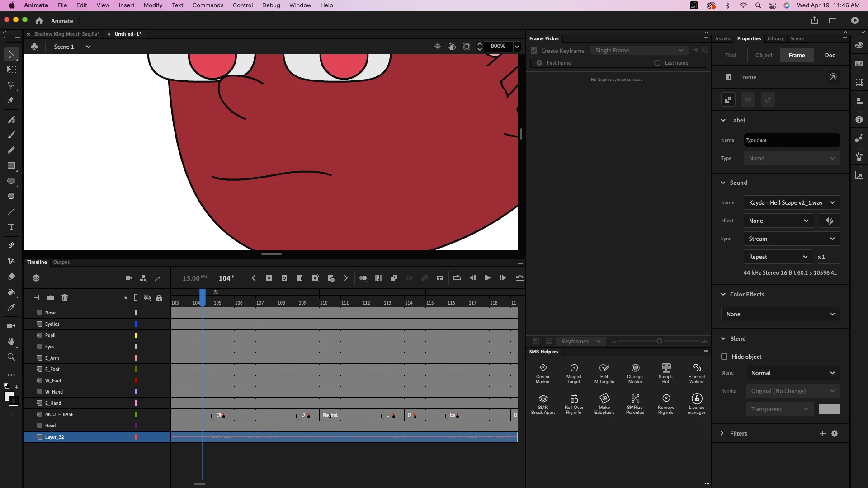
Task: Open the Modify menu
Action: pos(153,5)
